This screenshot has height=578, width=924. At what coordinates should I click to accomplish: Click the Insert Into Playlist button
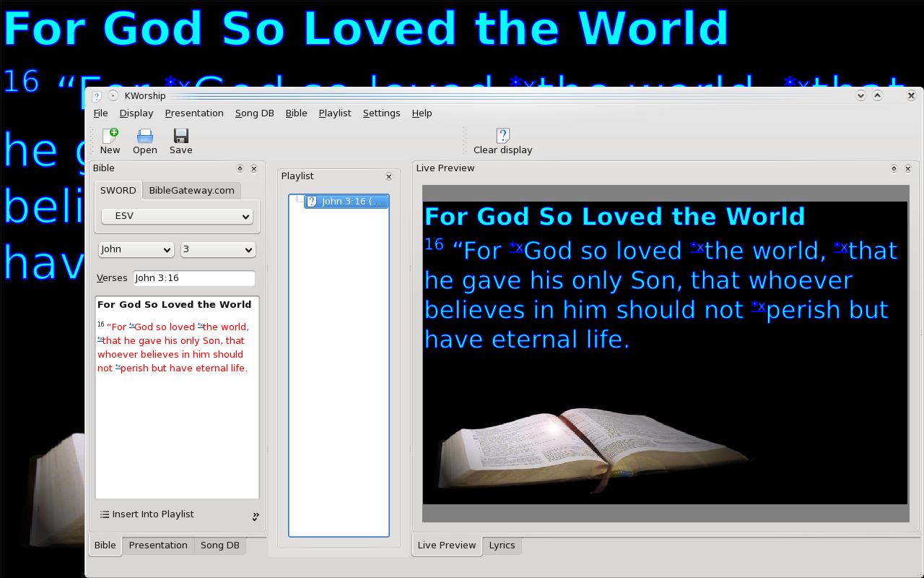pyautogui.click(x=147, y=514)
